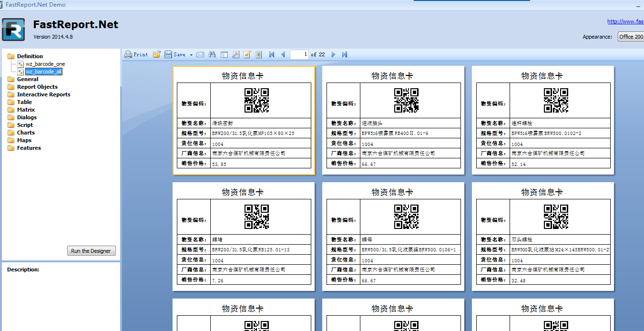
Task: Click spec BRW200/31.5乳化泵RB125.01-13
Action: point(251,250)
